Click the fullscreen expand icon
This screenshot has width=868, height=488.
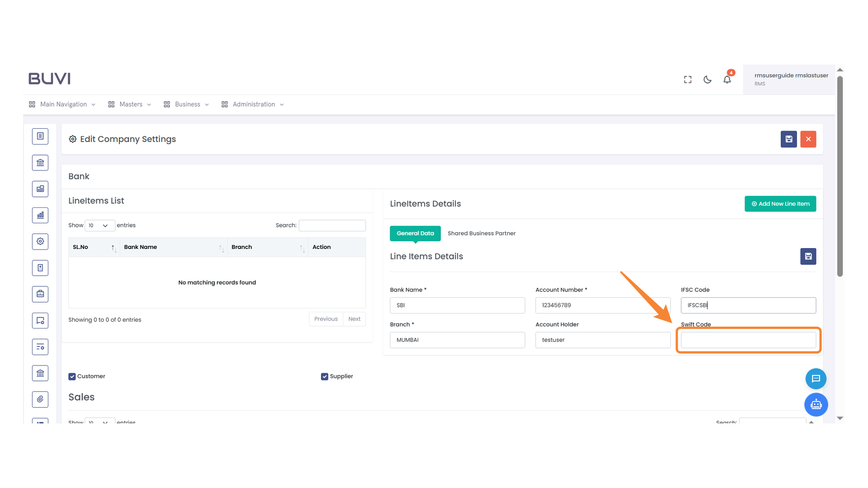coord(688,80)
